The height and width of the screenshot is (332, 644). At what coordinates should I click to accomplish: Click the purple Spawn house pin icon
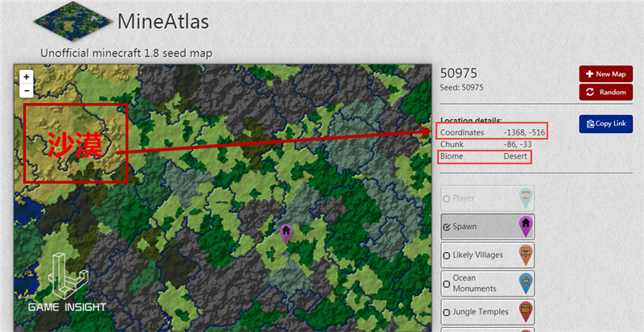[x=526, y=226]
